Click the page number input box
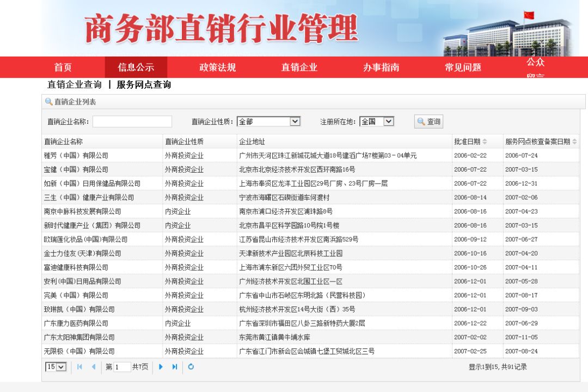588x392 pixels. pos(122,366)
